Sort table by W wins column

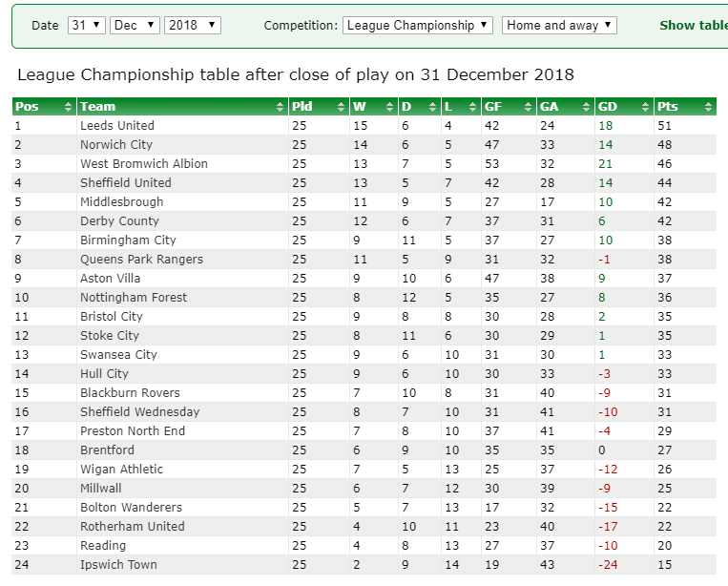[x=390, y=107]
